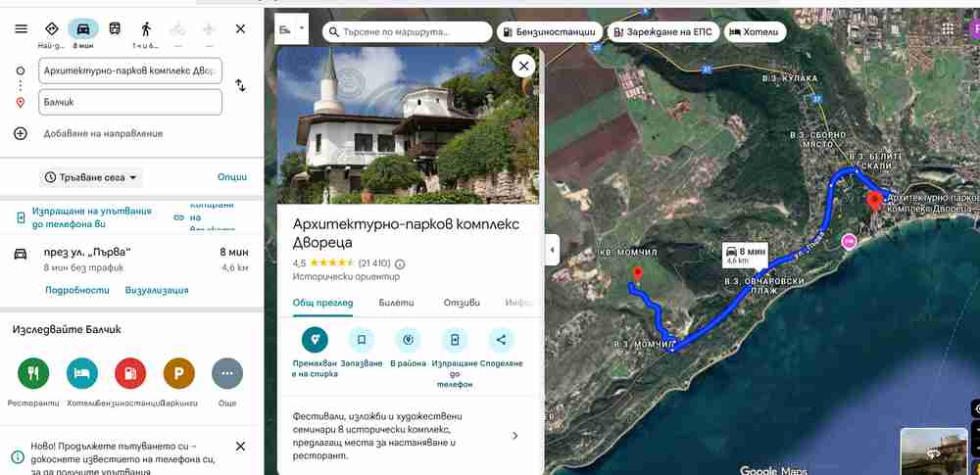Click the Hotels explore bed icon

coord(81,373)
